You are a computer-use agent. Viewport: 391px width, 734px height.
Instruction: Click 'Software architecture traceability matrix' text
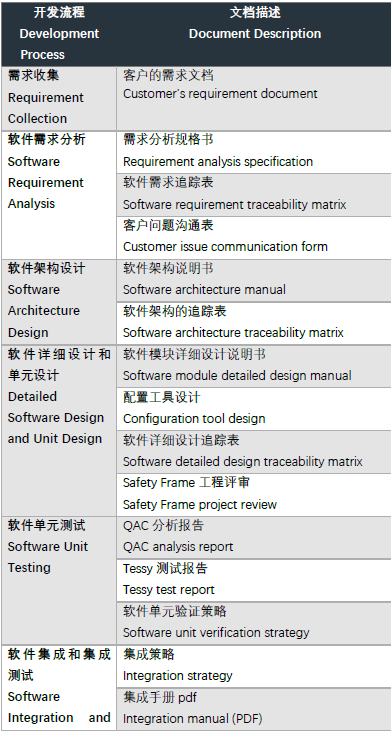233,333
